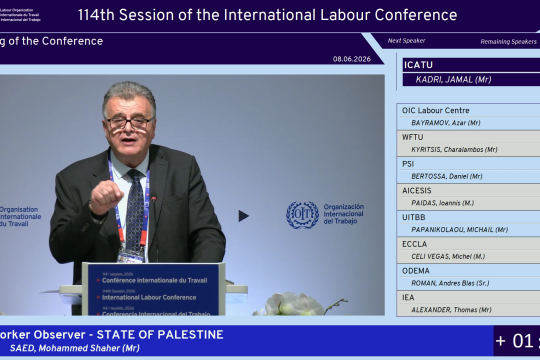Click 'Conférence internationale du Travail' on the podium
Viewport: 540px width, 360px height.
[154, 280]
